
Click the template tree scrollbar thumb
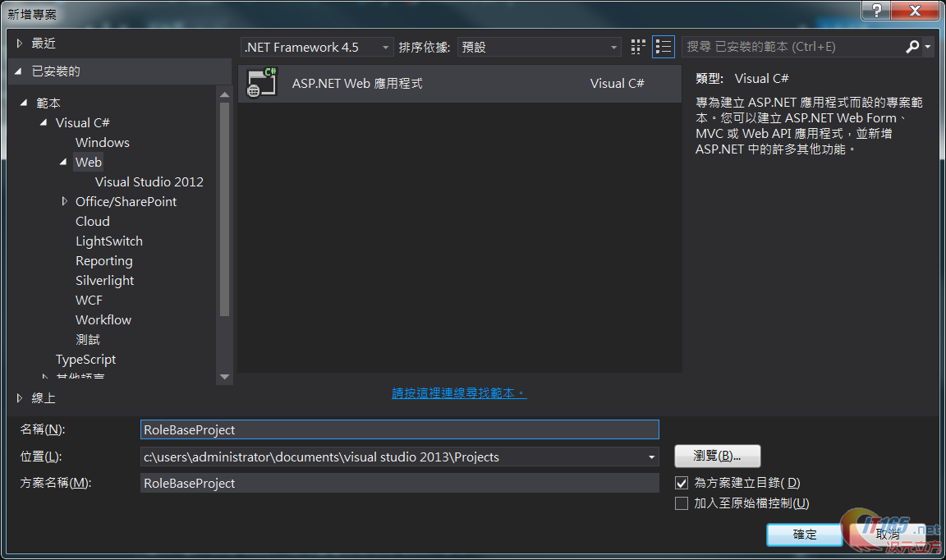tap(224, 209)
